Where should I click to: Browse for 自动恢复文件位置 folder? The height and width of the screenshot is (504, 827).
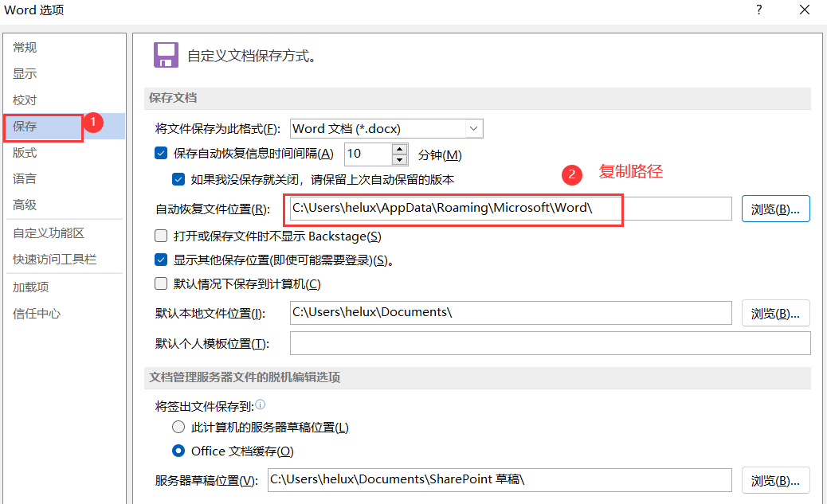(775, 209)
